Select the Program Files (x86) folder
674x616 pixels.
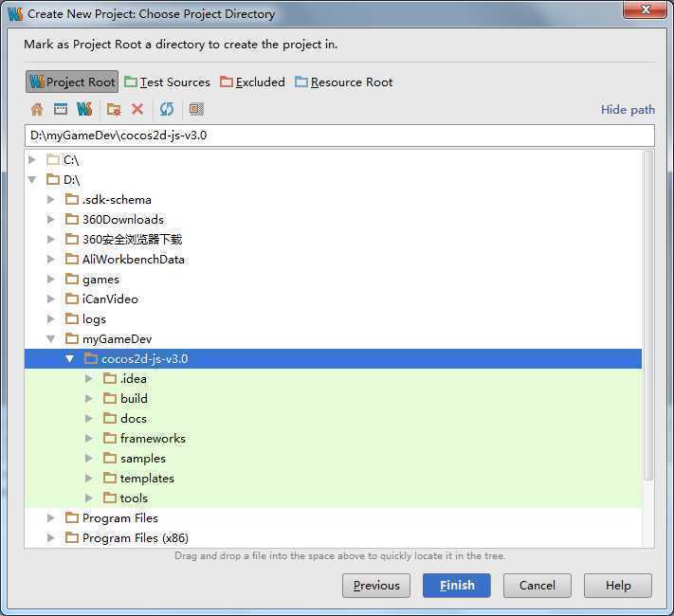(x=127, y=537)
